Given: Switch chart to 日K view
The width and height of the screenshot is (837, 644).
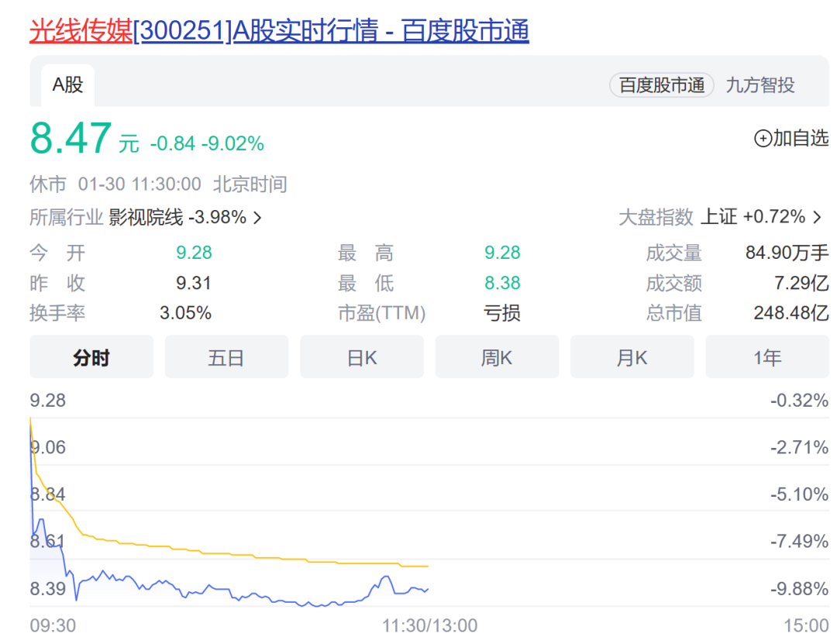Looking at the screenshot, I should (x=362, y=357).
